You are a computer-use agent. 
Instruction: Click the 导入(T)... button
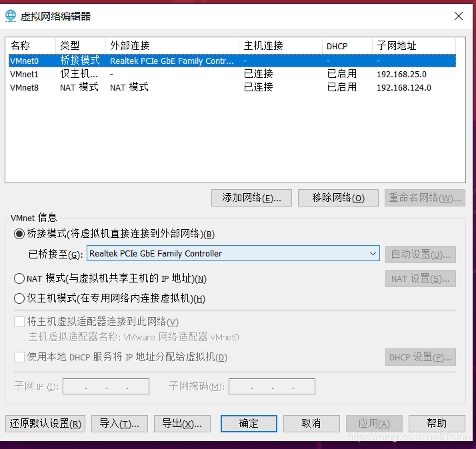click(119, 424)
